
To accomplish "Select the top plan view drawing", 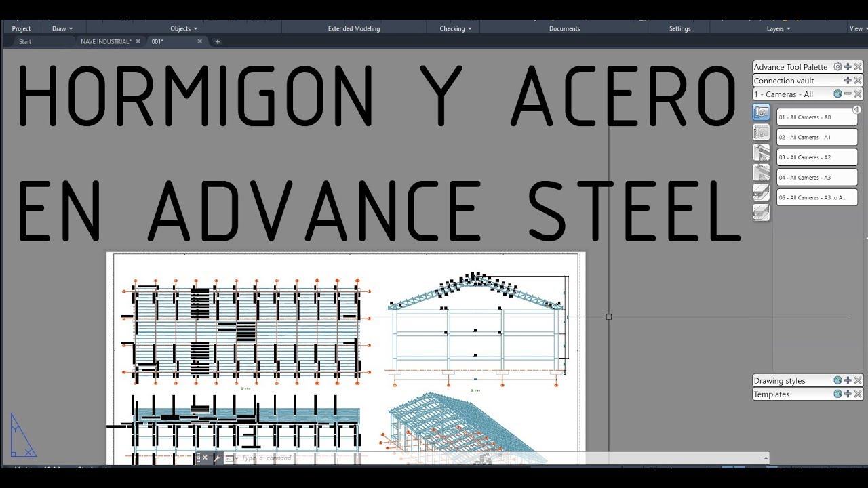I will (245, 331).
